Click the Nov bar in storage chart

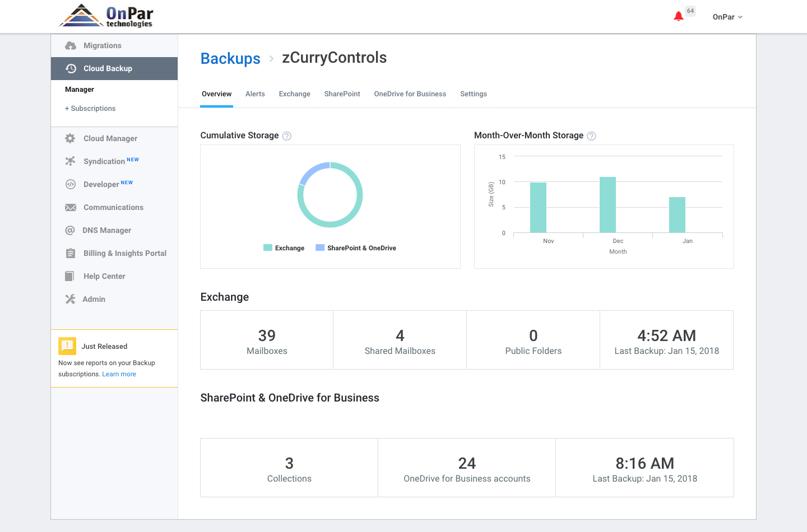click(538, 208)
